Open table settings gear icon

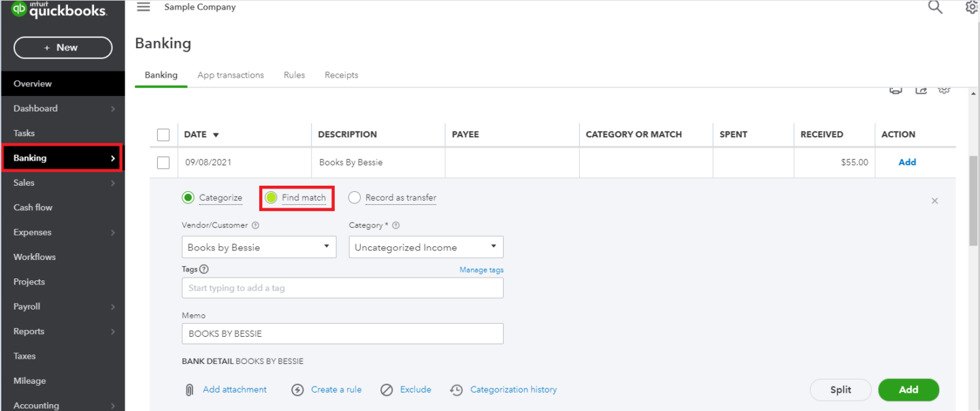coord(944,91)
